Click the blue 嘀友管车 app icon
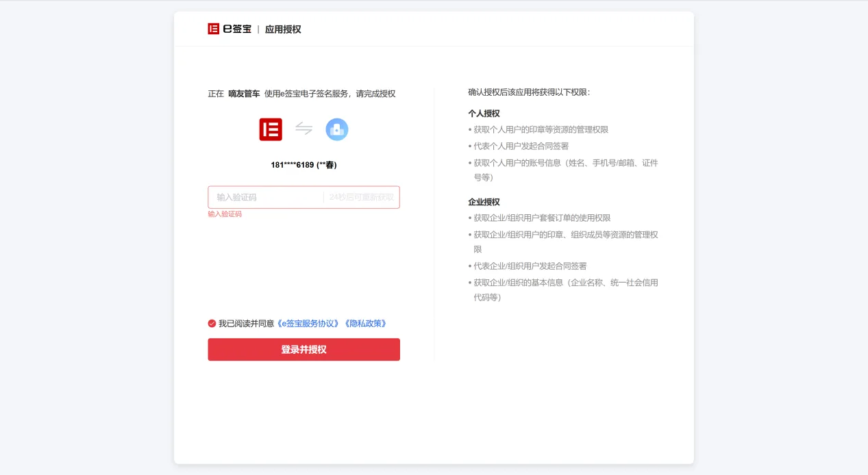 click(337, 129)
